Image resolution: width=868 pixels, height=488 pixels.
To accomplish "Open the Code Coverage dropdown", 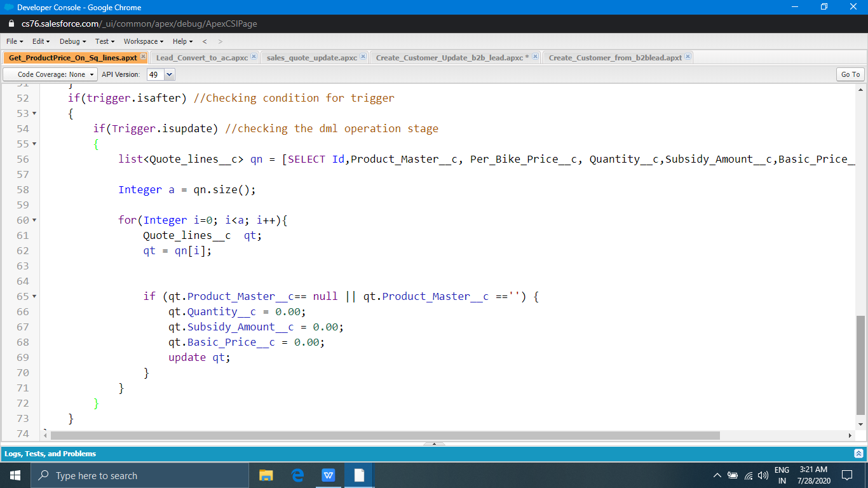I will click(50, 74).
